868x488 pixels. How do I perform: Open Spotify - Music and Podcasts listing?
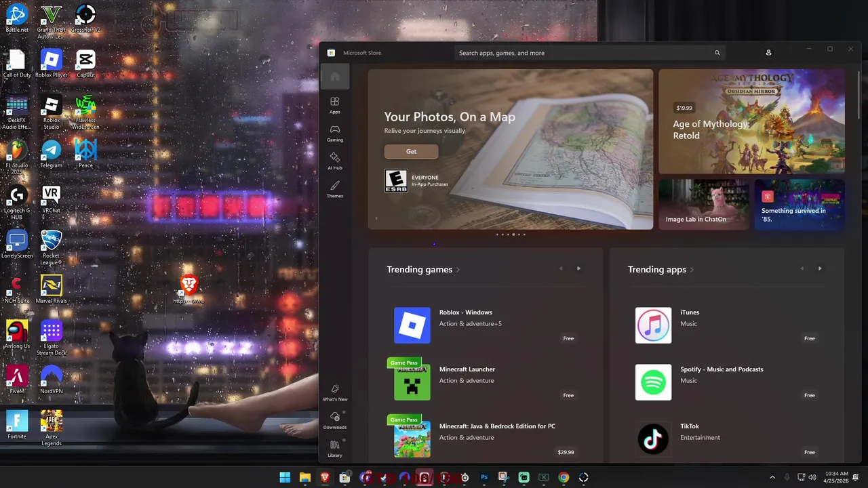(x=727, y=382)
